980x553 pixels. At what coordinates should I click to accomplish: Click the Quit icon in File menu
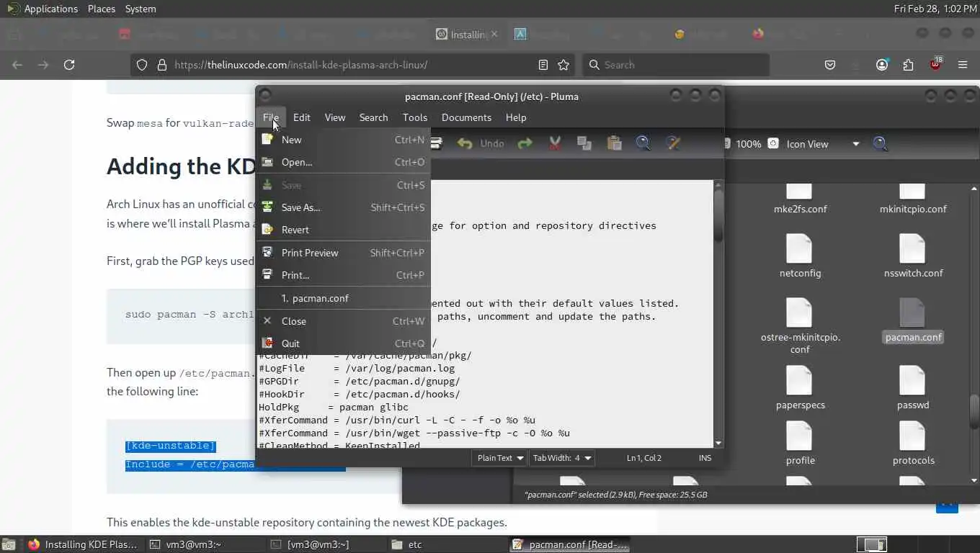[267, 343]
